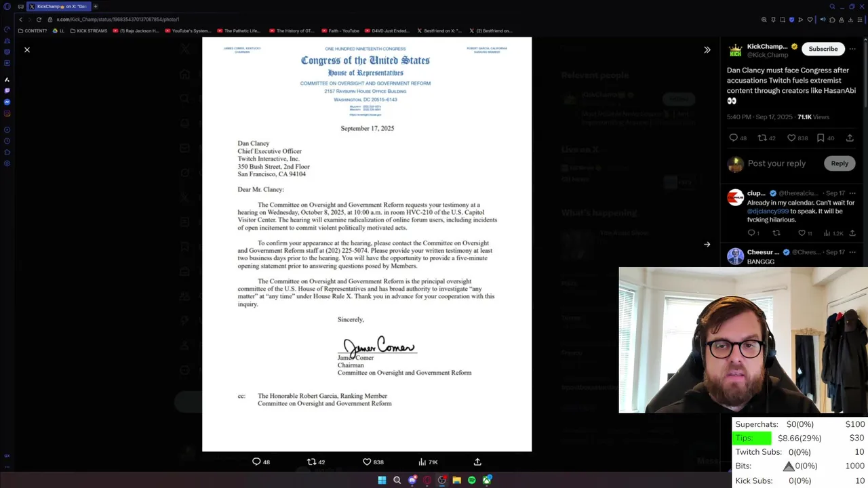Search tabs with the magnifier at top right

tap(832, 7)
